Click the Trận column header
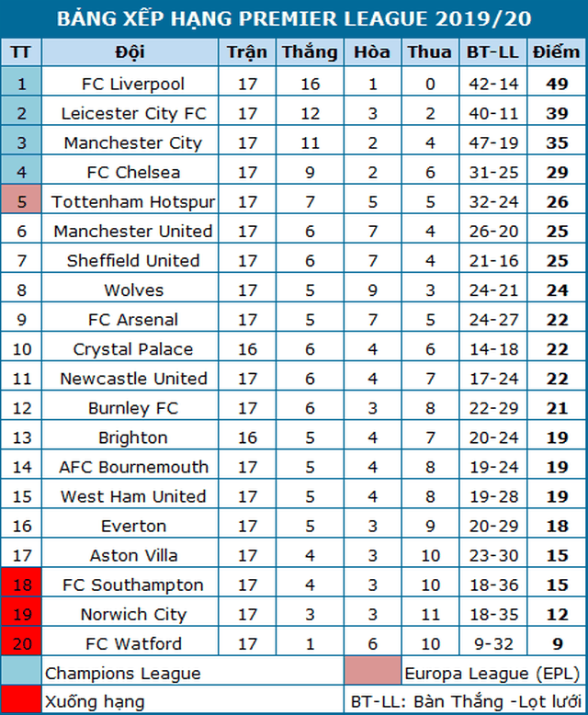This screenshot has width=588, height=715. [247, 52]
